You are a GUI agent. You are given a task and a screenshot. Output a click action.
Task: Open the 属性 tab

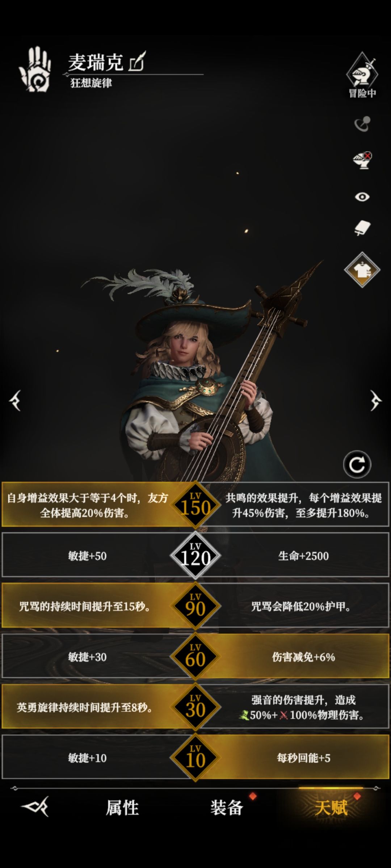tap(122, 808)
